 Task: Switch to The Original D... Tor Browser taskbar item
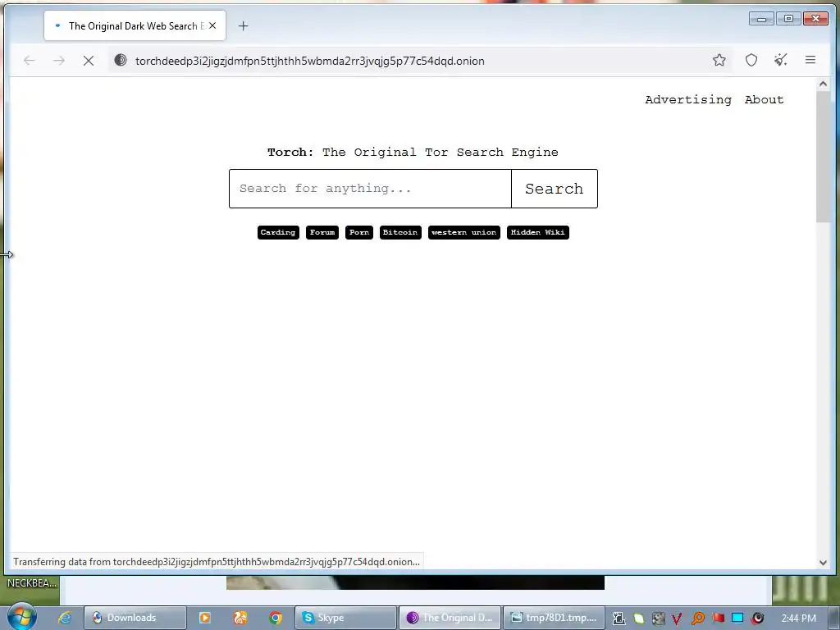pos(450,618)
